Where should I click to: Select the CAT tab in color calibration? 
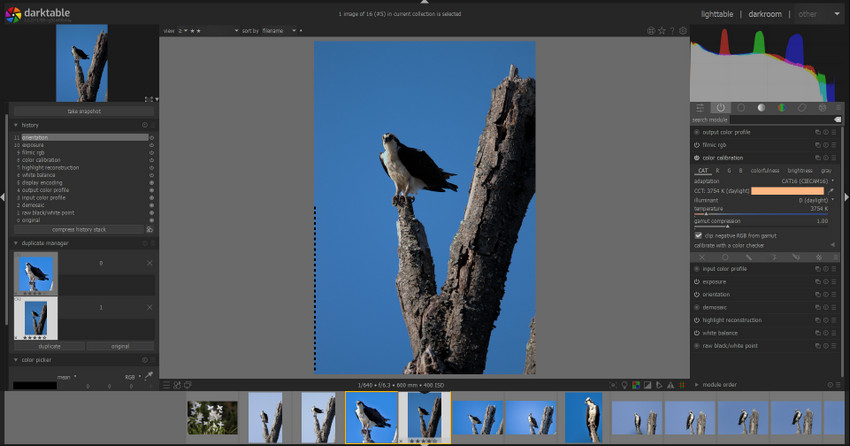click(703, 170)
